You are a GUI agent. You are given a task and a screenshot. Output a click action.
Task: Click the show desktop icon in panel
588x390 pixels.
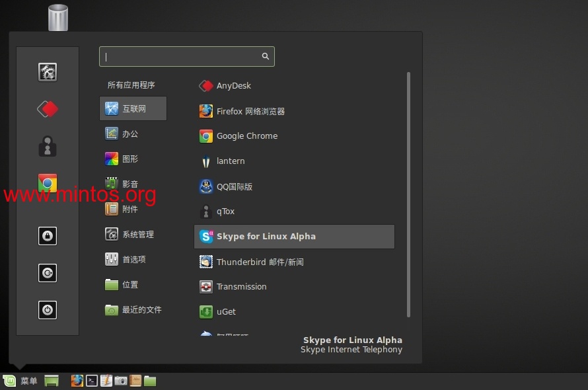52,381
